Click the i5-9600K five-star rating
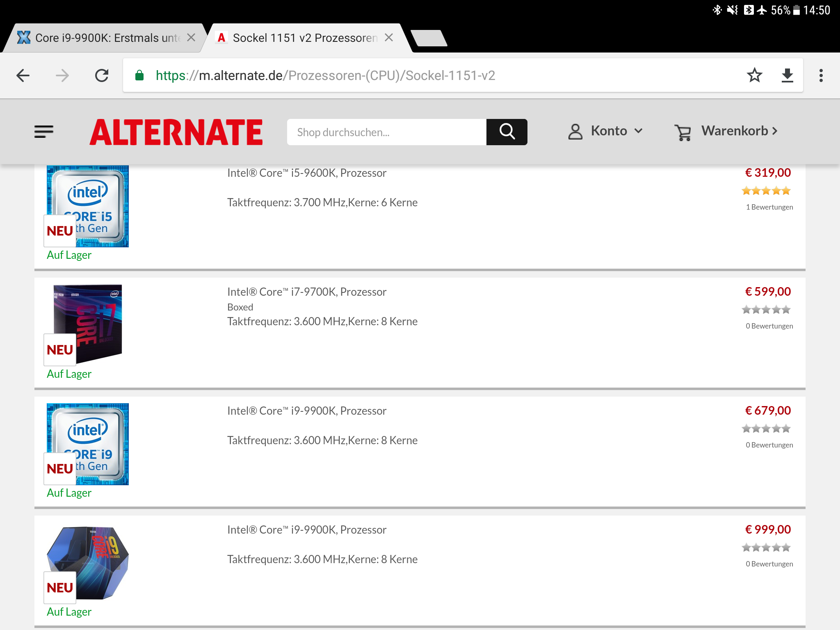The width and height of the screenshot is (840, 630). (766, 191)
